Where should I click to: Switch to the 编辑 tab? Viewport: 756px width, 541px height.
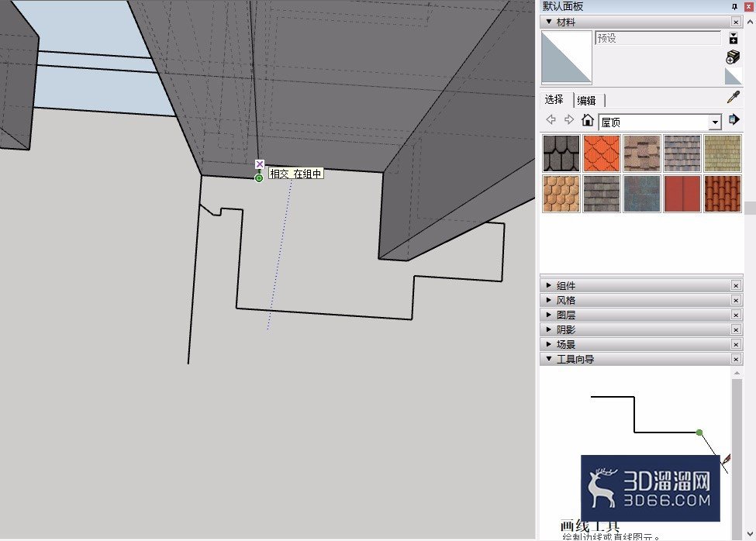point(587,101)
